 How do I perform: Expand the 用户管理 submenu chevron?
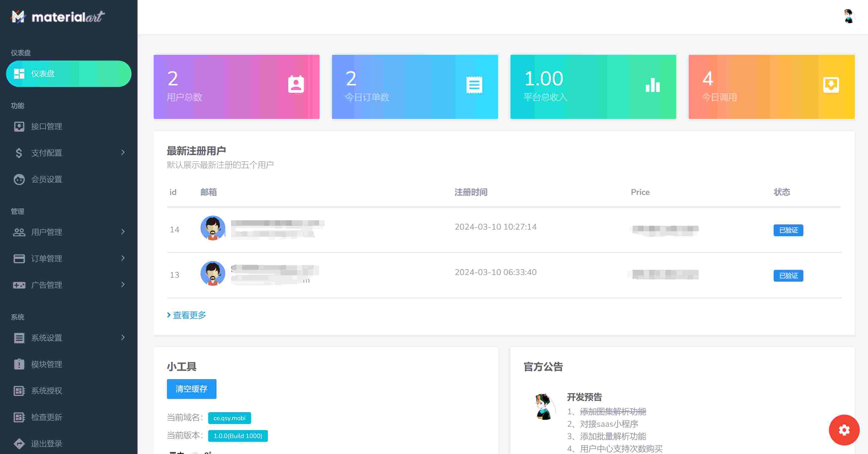point(123,232)
